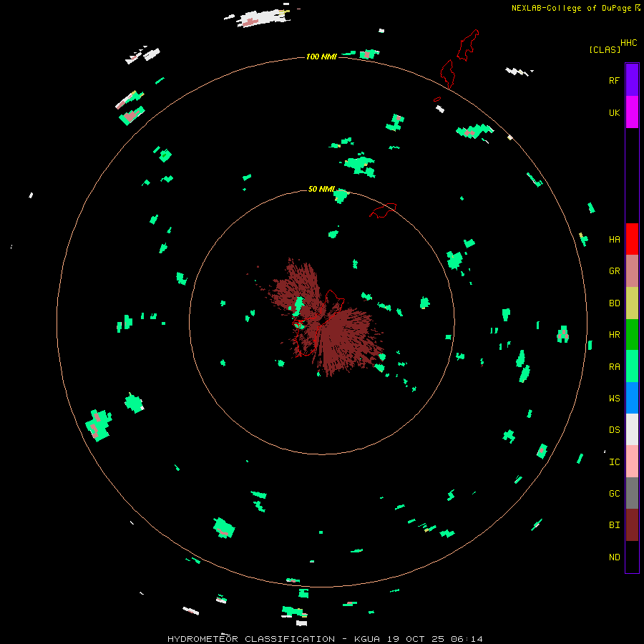The width and height of the screenshot is (644, 644).
Task: Click the 50 NMI range ring label
Action: point(321,189)
